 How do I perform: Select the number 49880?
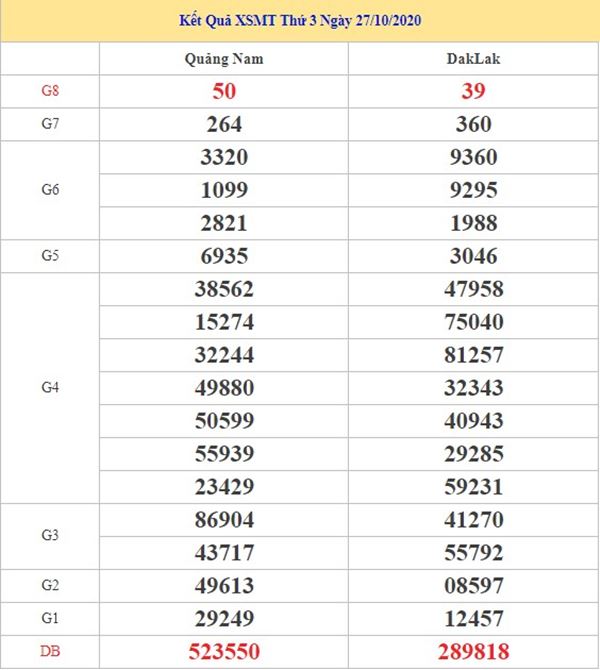[x=224, y=388]
